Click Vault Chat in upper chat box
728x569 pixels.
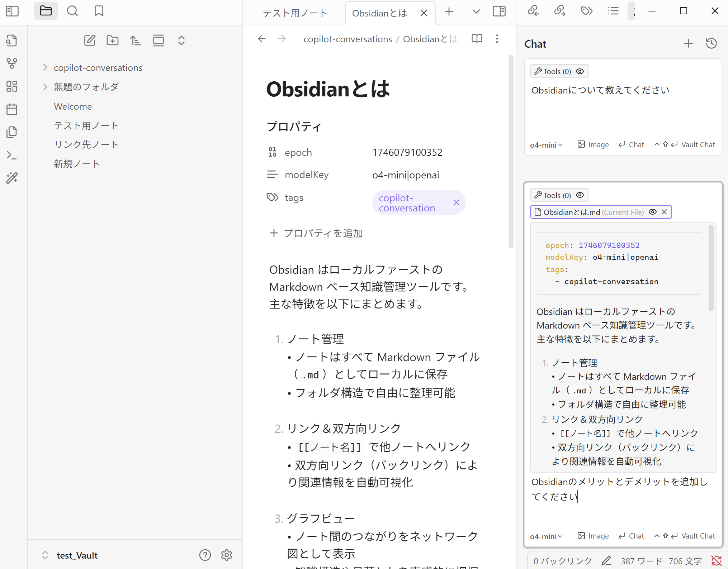pos(685,144)
